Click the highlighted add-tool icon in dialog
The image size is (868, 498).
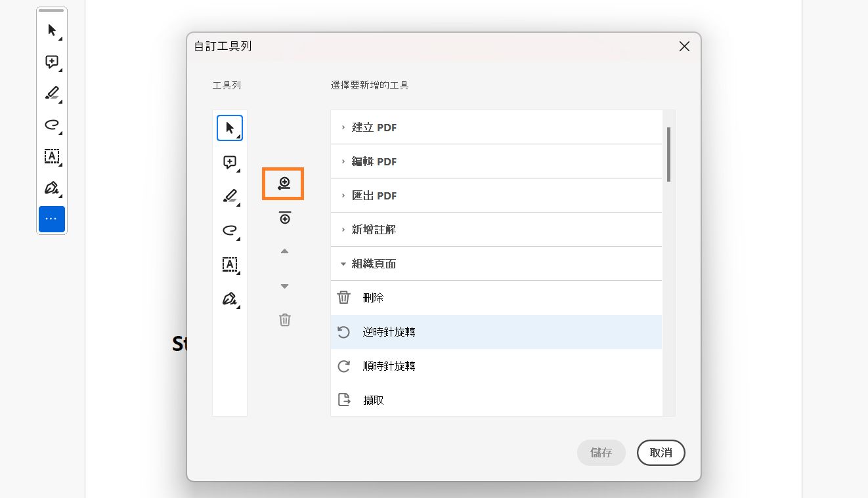283,184
